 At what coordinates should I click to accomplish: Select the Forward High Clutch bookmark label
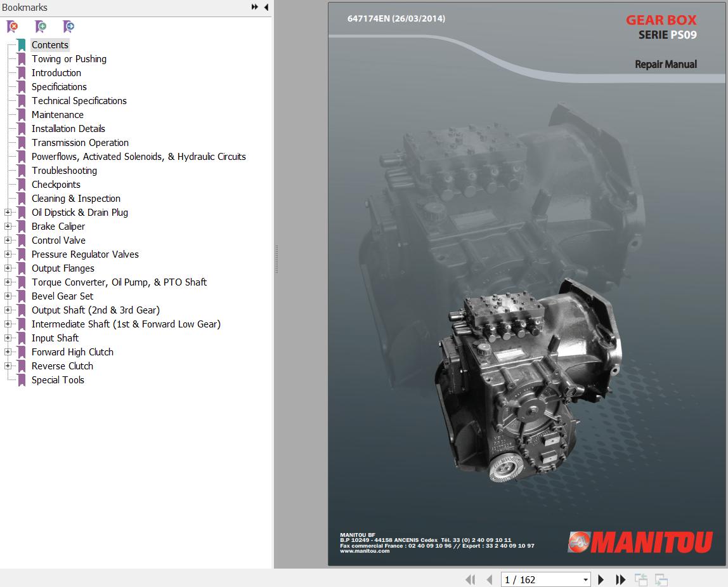pyautogui.click(x=72, y=352)
